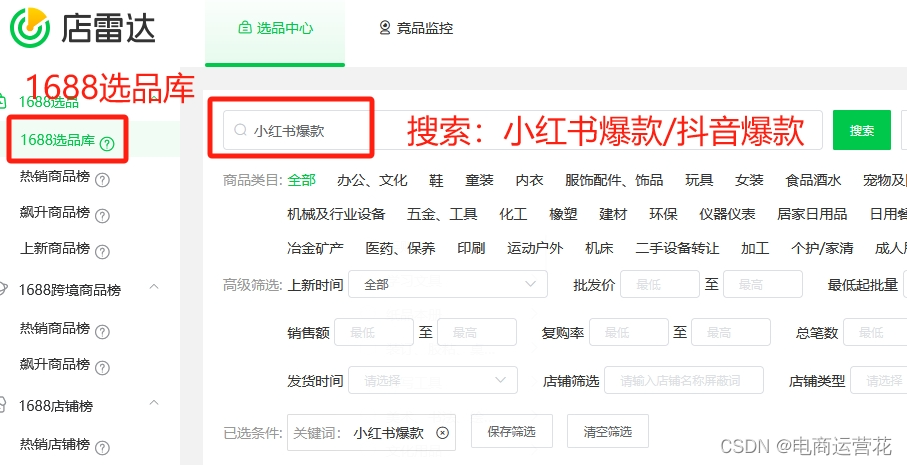This screenshot has width=907, height=465.
Task: Select 女装 category
Action: pyautogui.click(x=749, y=180)
